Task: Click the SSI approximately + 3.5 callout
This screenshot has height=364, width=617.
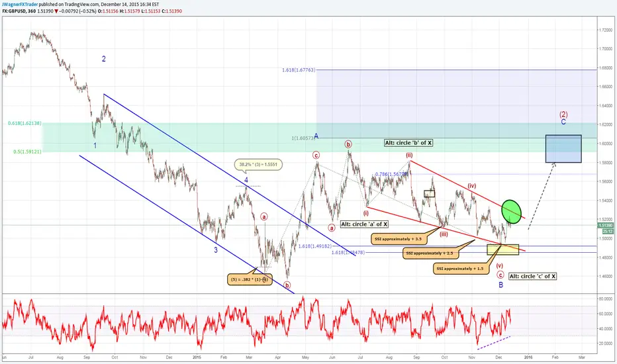Action: point(399,238)
